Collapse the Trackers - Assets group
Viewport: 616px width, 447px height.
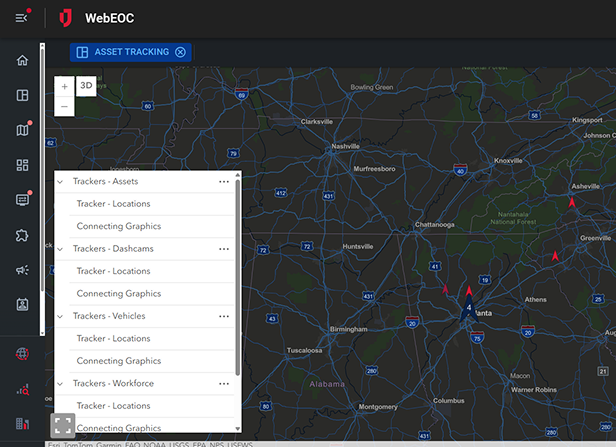pyautogui.click(x=60, y=182)
